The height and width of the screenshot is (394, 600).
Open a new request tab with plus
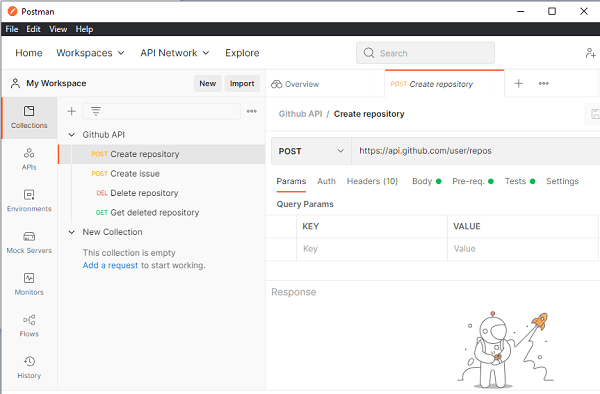click(x=518, y=83)
